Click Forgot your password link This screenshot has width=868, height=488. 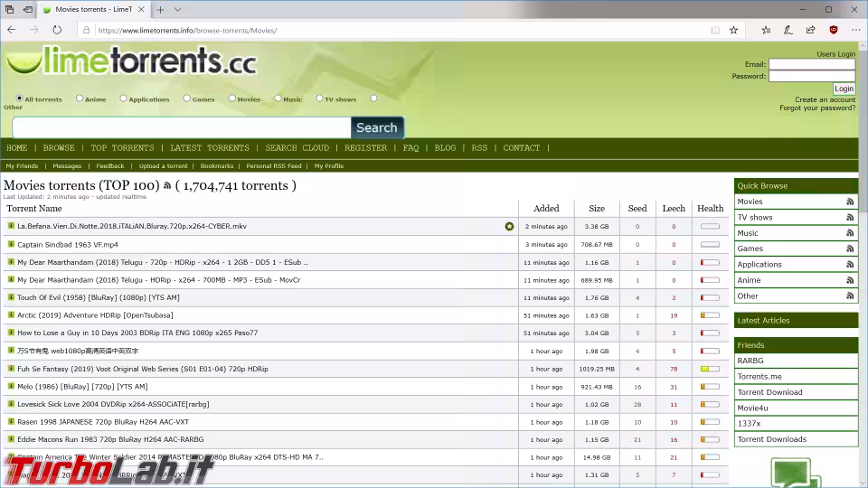coord(817,108)
